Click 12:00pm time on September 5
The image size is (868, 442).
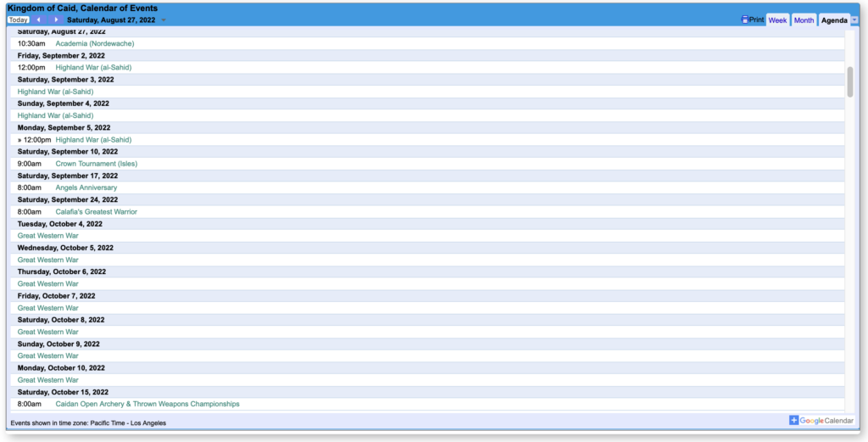pos(37,140)
